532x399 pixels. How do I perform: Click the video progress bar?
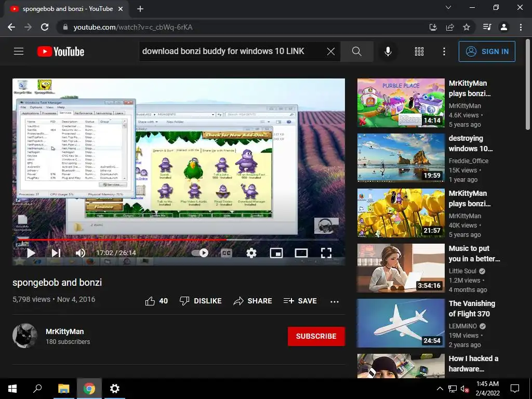[179, 240]
